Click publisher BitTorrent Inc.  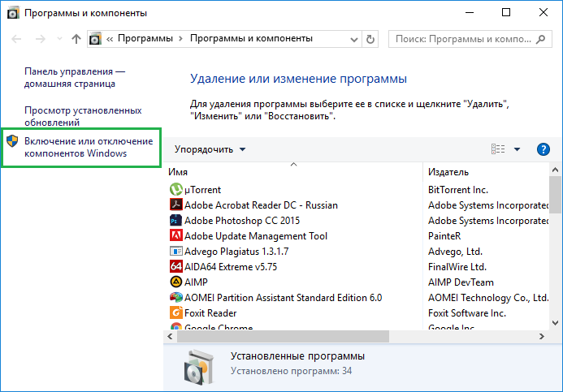click(x=458, y=190)
